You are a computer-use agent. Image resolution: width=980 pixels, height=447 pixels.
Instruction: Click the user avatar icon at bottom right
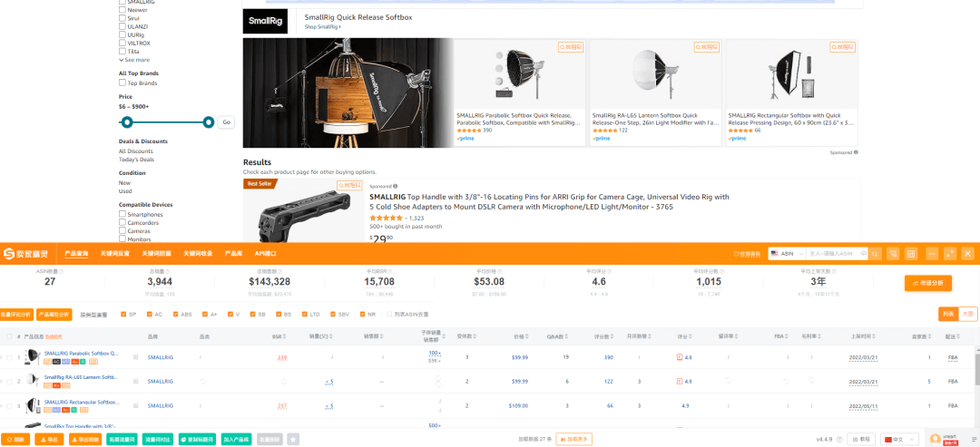point(936,439)
